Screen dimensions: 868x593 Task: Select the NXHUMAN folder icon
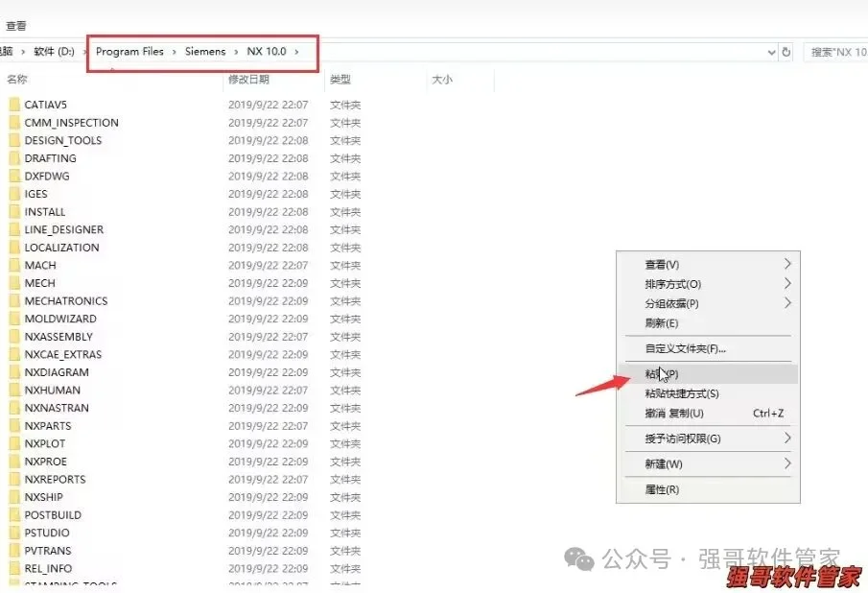point(14,390)
